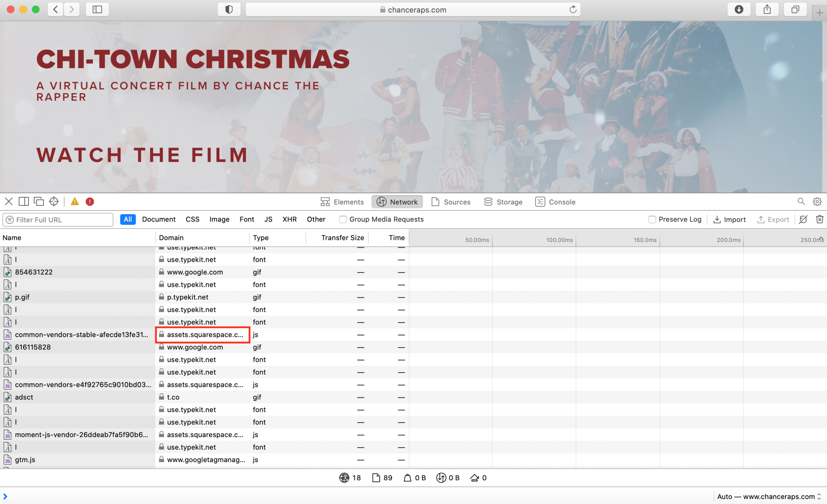Click the element selection crosshair icon

point(54,202)
